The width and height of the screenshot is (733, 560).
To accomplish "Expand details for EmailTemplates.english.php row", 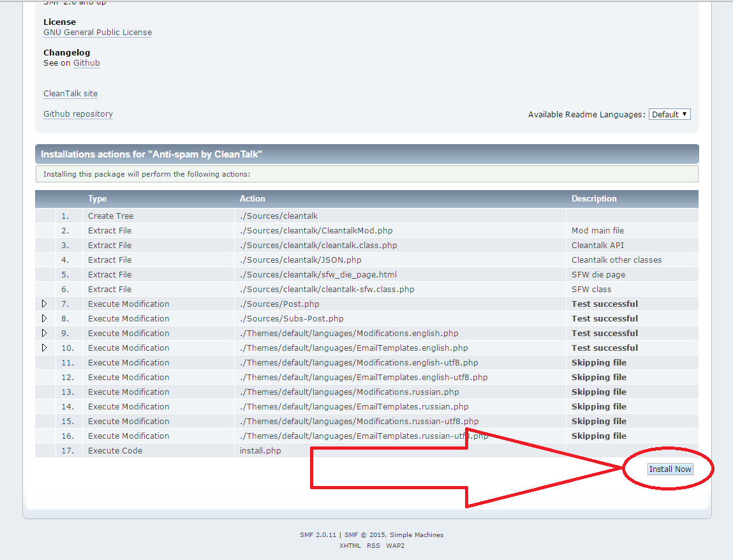I will 44,348.
